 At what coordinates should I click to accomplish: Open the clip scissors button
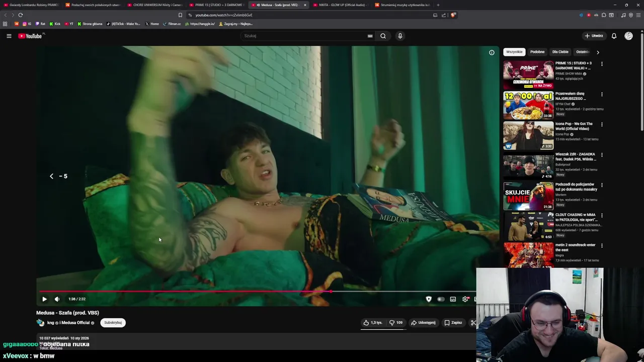[x=473, y=323]
